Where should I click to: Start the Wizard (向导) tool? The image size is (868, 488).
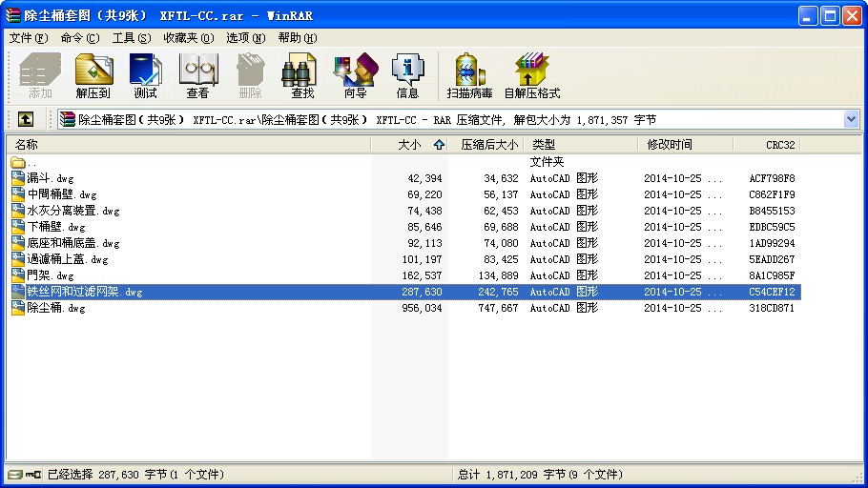pyautogui.click(x=356, y=76)
